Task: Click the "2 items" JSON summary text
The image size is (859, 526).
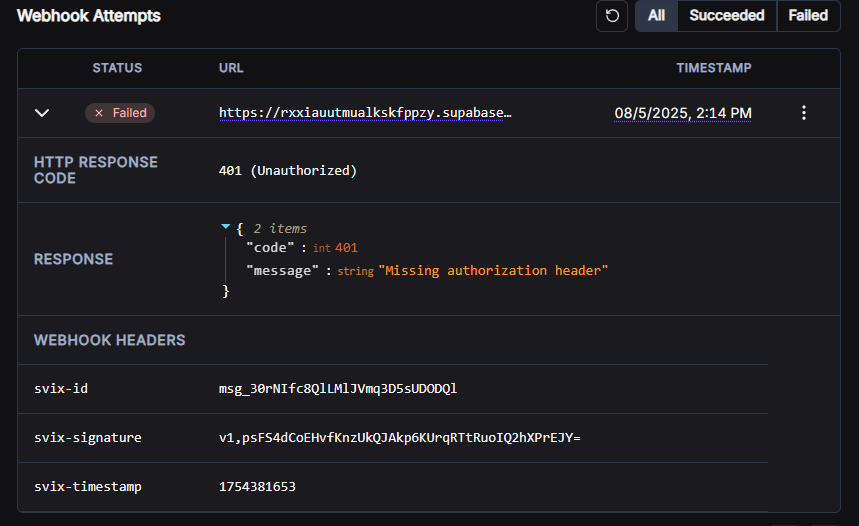Action: click(x=280, y=228)
